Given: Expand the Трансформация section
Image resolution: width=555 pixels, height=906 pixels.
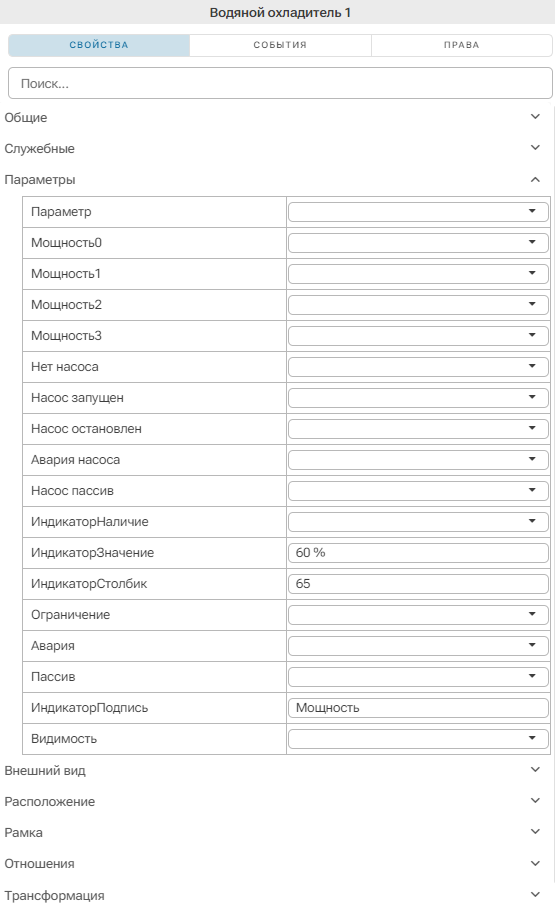Looking at the screenshot, I should (277, 895).
